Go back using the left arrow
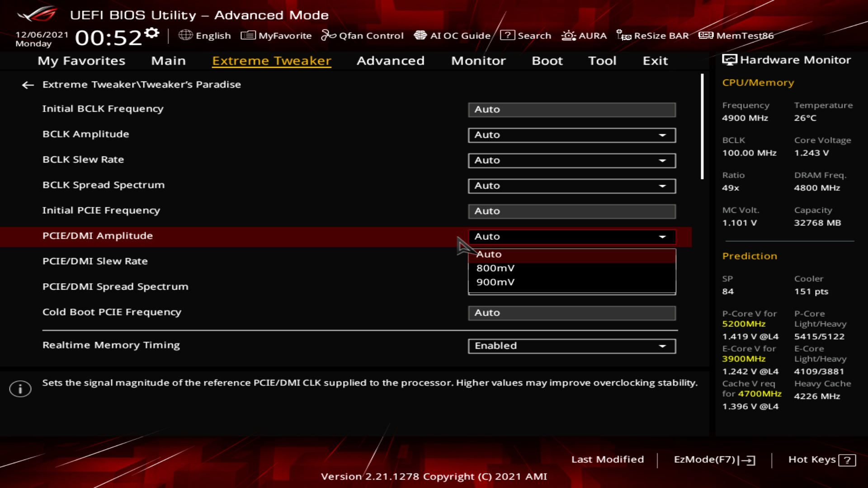Image resolution: width=868 pixels, height=488 pixels. point(28,85)
